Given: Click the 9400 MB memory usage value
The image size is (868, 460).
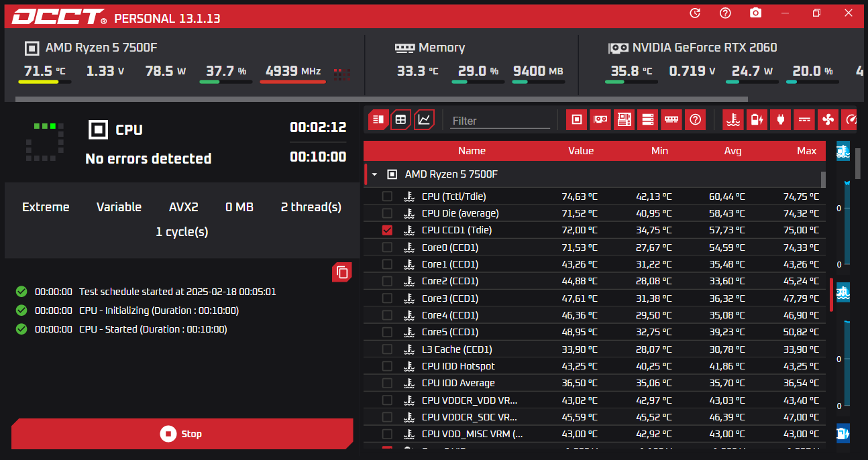Looking at the screenshot, I should coord(538,70).
